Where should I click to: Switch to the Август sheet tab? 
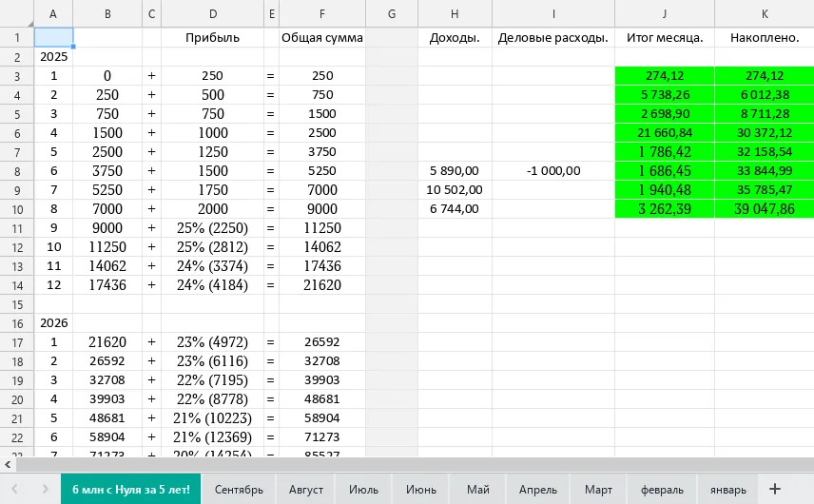pos(306,490)
